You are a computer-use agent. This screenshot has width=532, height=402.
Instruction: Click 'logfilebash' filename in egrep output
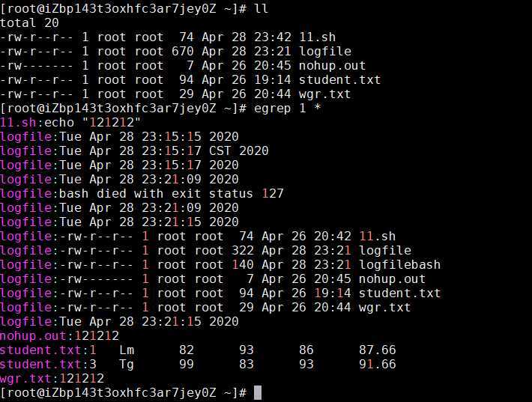pyautogui.click(x=399, y=264)
